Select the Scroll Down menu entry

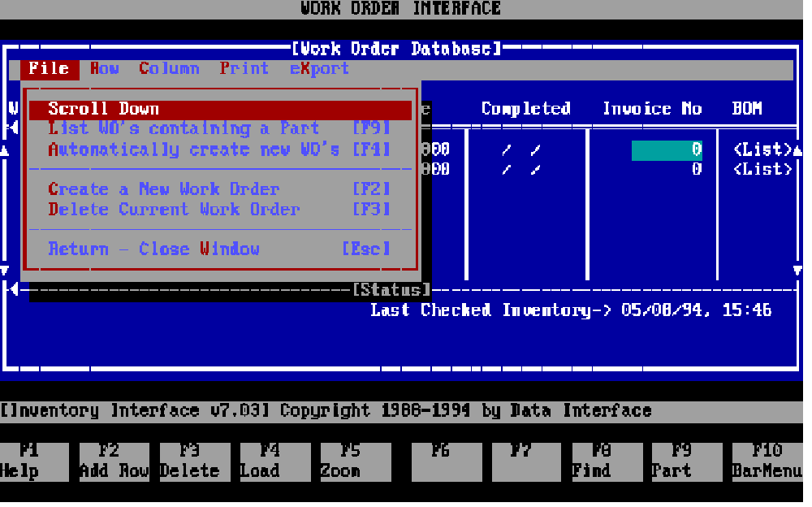(221, 110)
